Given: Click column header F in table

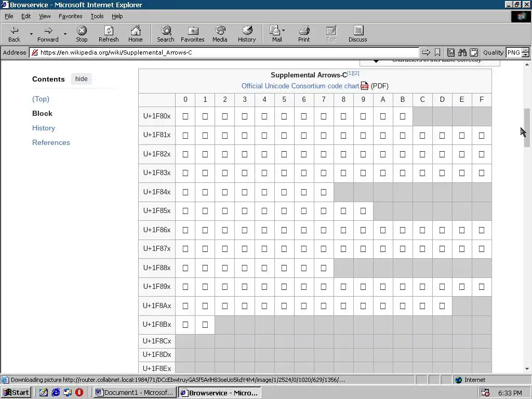Looking at the screenshot, I should click(482, 99).
